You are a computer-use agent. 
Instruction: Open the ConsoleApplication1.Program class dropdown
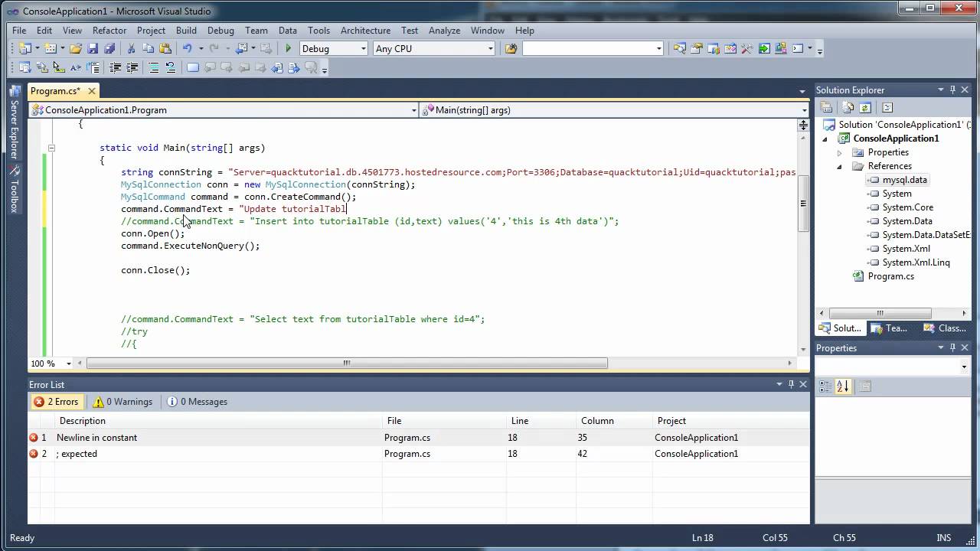(x=414, y=110)
